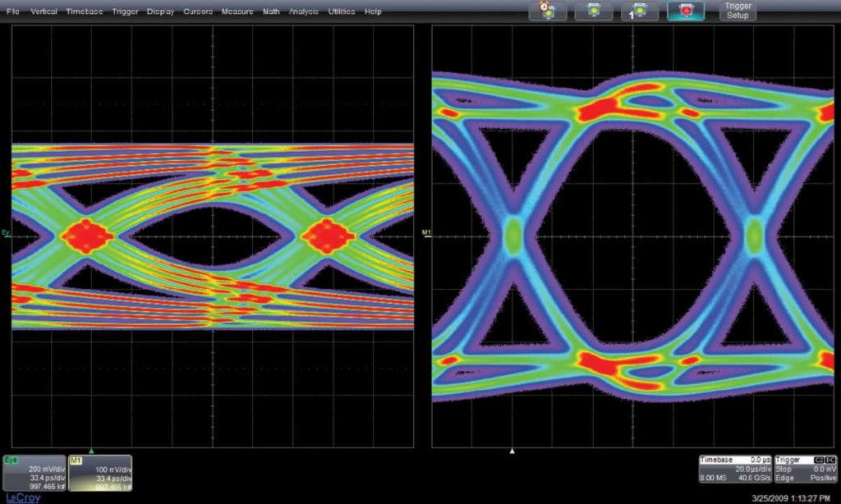The width and height of the screenshot is (841, 504).
Task: Click the Normal trigger mode icon
Action: [x=593, y=11]
